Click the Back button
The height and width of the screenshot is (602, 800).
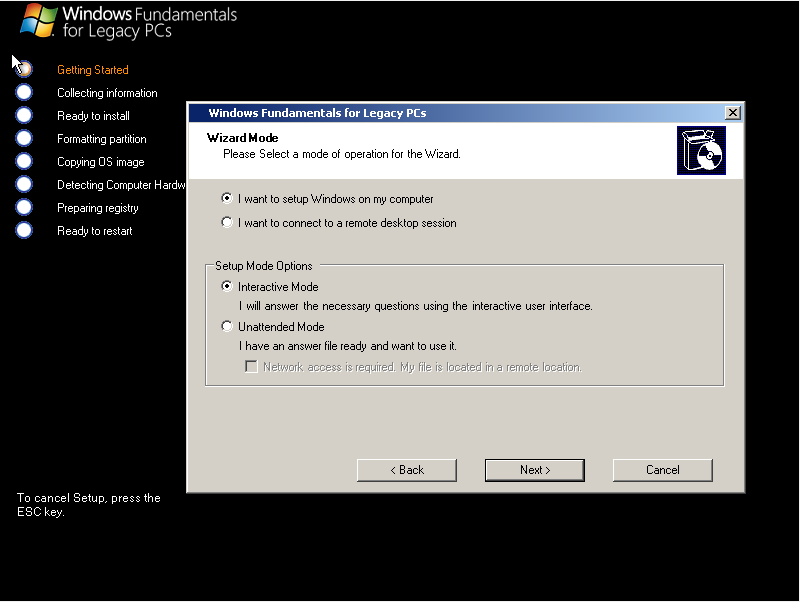pos(407,470)
